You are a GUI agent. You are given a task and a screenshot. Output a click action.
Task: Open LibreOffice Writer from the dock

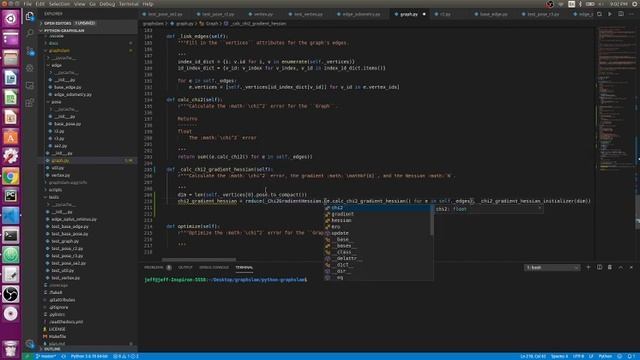point(11,78)
